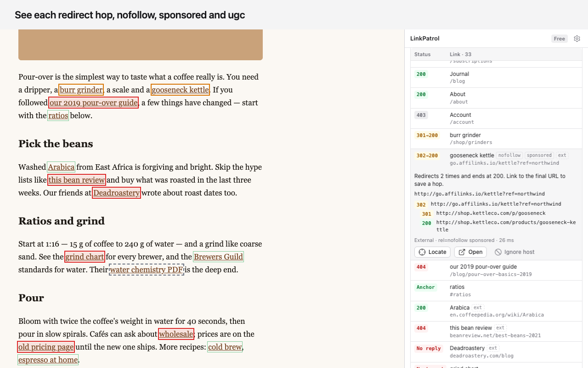The image size is (588, 368).
Task: Click the nofollow tag on gooseneck kettle
Action: point(509,155)
